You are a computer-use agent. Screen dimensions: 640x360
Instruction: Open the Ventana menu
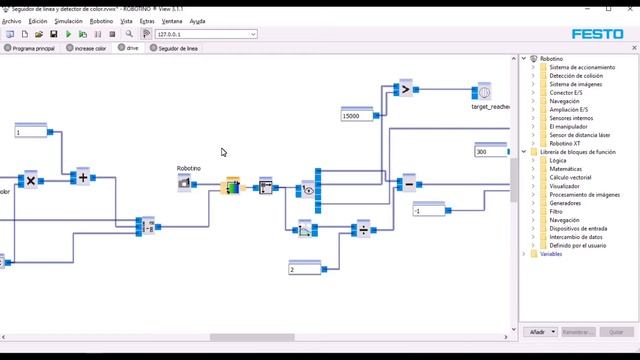(x=171, y=21)
